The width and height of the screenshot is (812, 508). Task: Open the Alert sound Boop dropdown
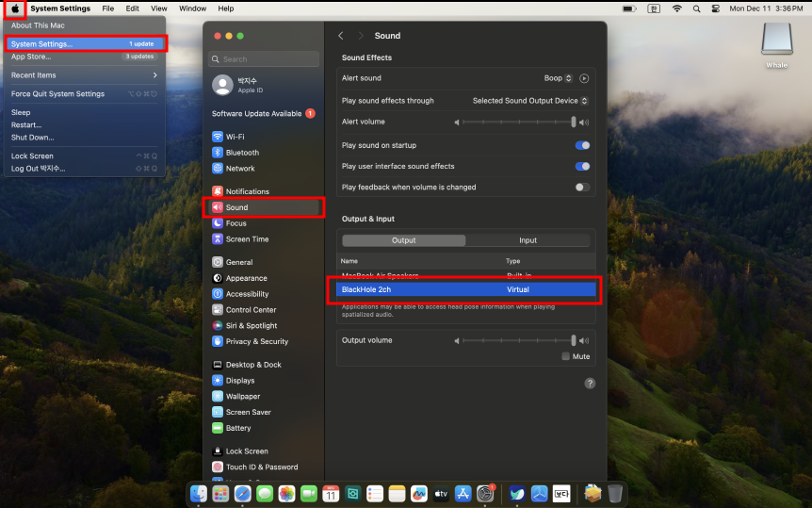558,78
